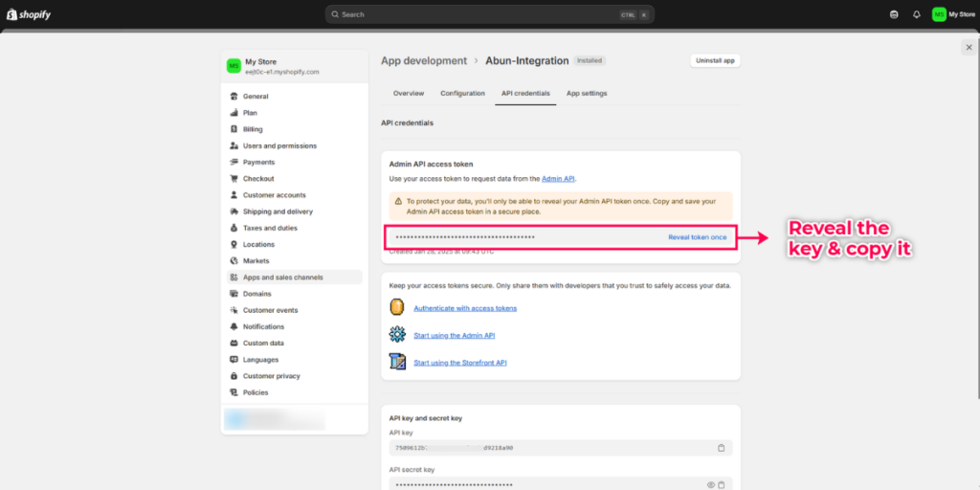Close the settings panel with X
The width and height of the screenshot is (980, 490).
click(x=969, y=48)
